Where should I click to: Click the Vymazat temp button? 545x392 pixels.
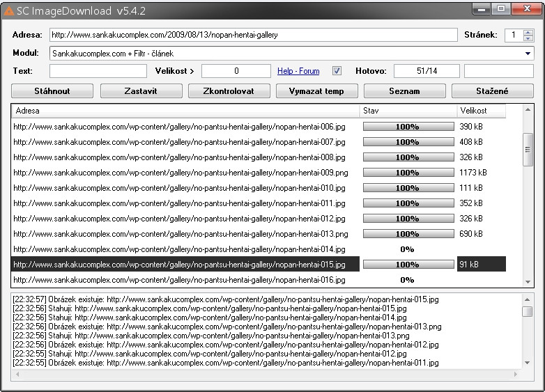tap(316, 91)
